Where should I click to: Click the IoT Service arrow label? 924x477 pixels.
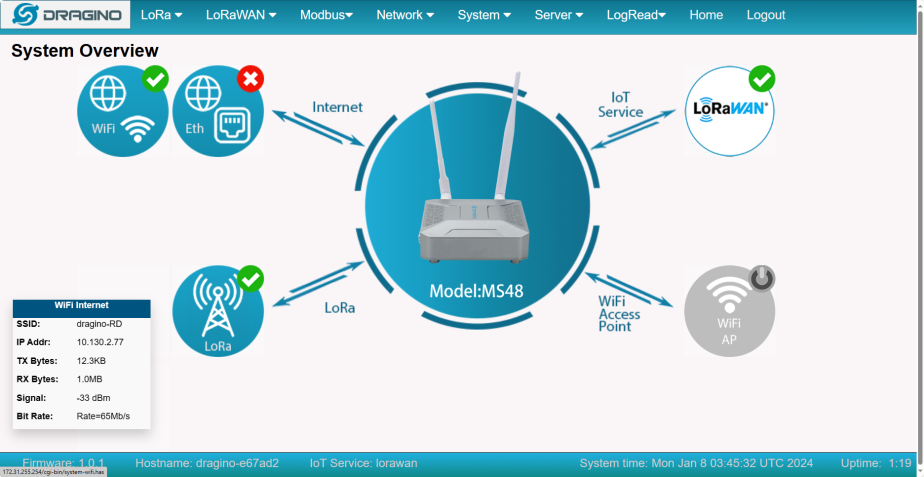tap(621, 104)
